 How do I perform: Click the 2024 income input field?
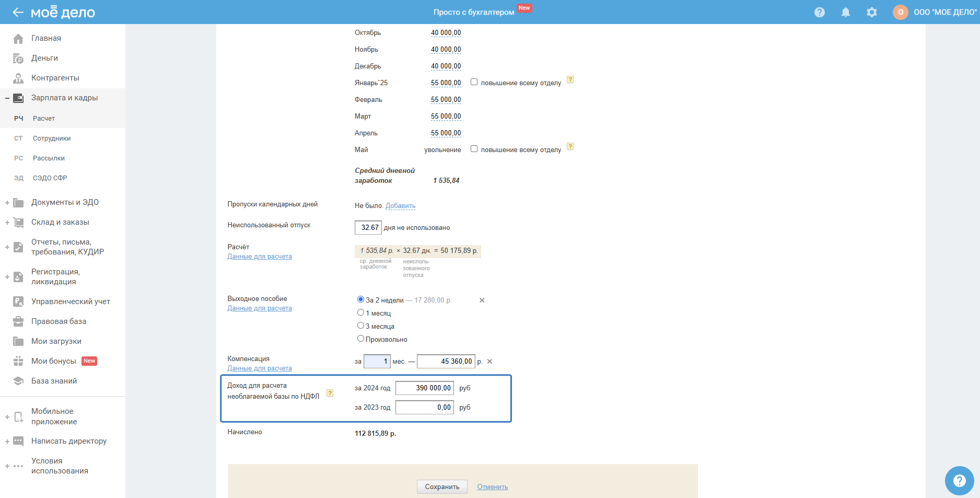coord(425,388)
